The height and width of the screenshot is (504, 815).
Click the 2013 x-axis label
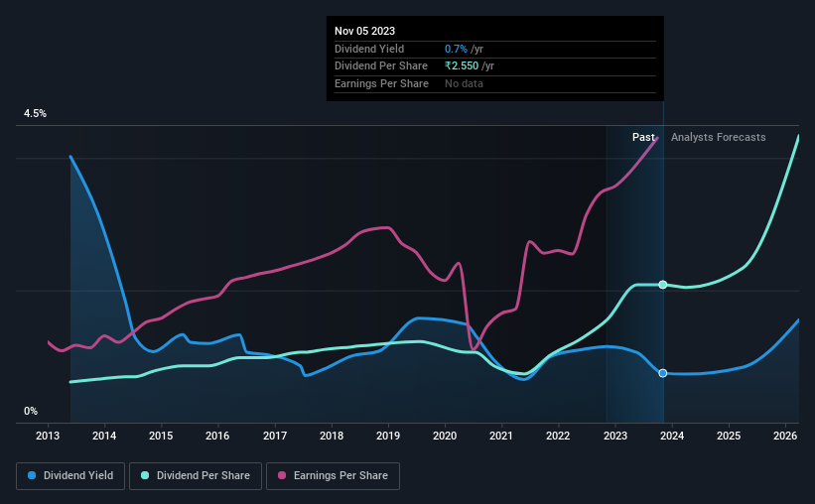coord(48,436)
